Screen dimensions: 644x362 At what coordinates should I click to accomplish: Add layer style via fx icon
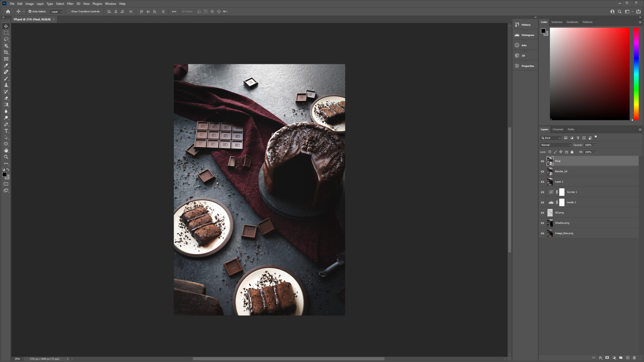point(601,358)
